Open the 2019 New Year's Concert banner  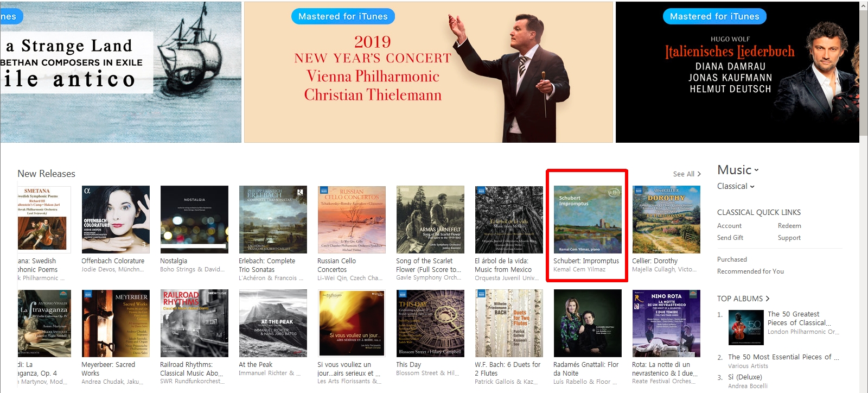click(x=429, y=72)
